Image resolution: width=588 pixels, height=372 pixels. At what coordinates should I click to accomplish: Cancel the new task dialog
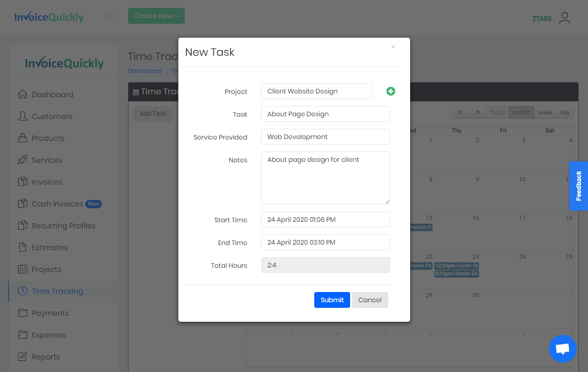(370, 300)
